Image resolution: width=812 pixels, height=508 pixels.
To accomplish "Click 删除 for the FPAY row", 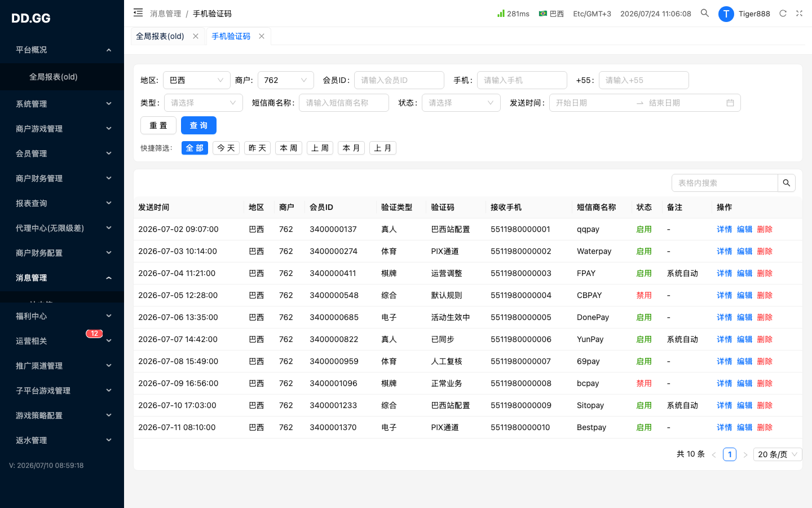I will [765, 273].
